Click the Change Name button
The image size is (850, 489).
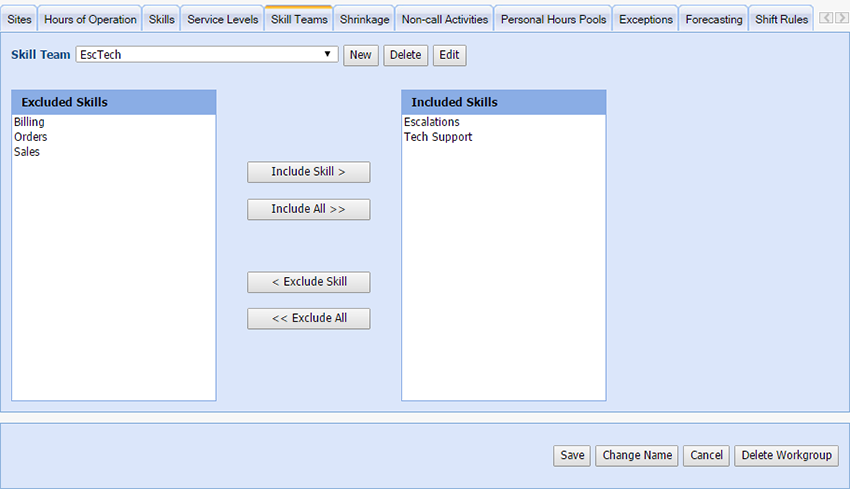[x=637, y=455]
